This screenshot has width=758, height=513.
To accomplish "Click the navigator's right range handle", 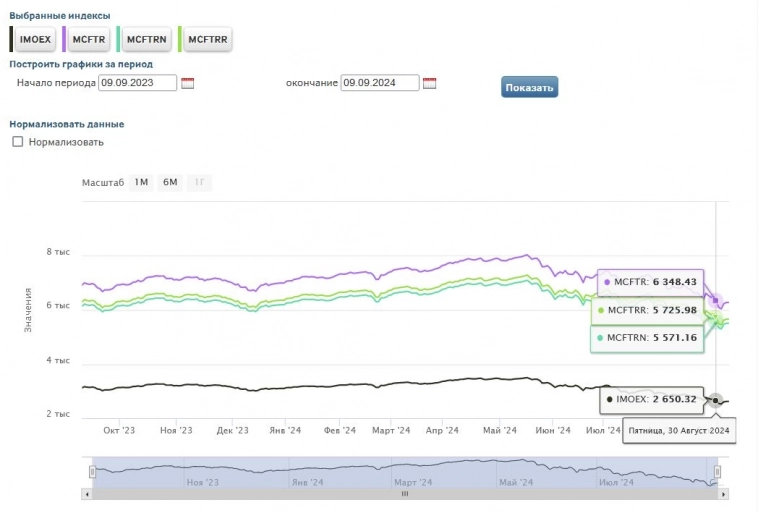I will 716,471.
